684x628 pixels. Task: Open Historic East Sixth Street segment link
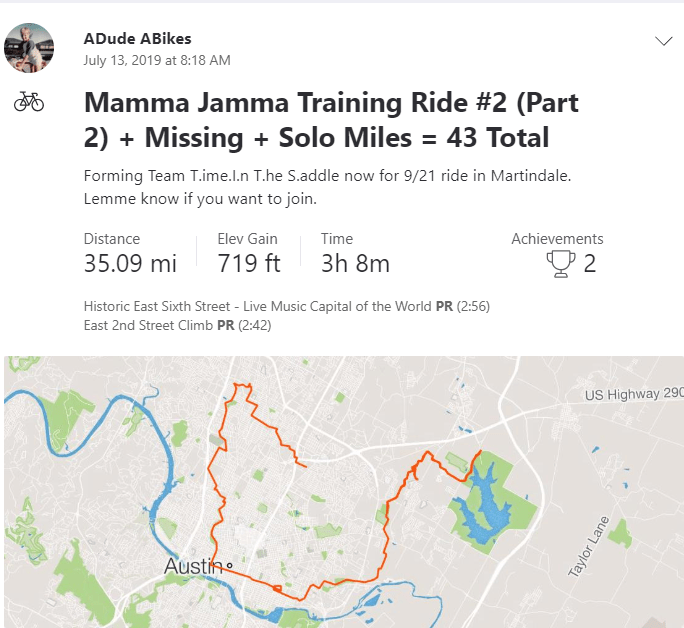(259, 306)
